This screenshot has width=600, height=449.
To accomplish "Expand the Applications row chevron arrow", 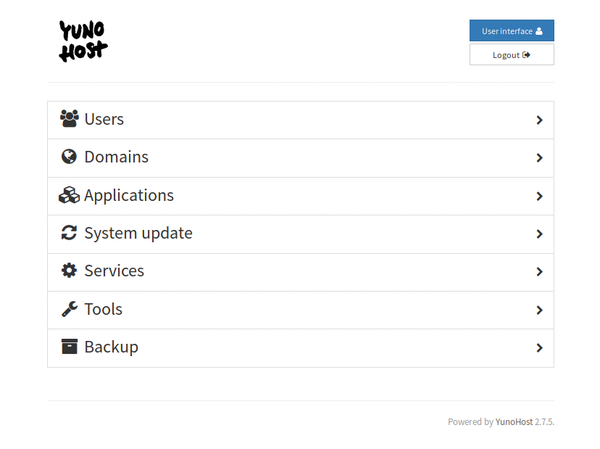I will (x=540, y=196).
